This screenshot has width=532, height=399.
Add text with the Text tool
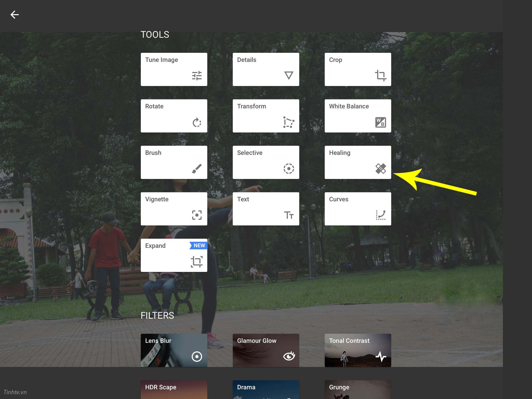click(266, 209)
